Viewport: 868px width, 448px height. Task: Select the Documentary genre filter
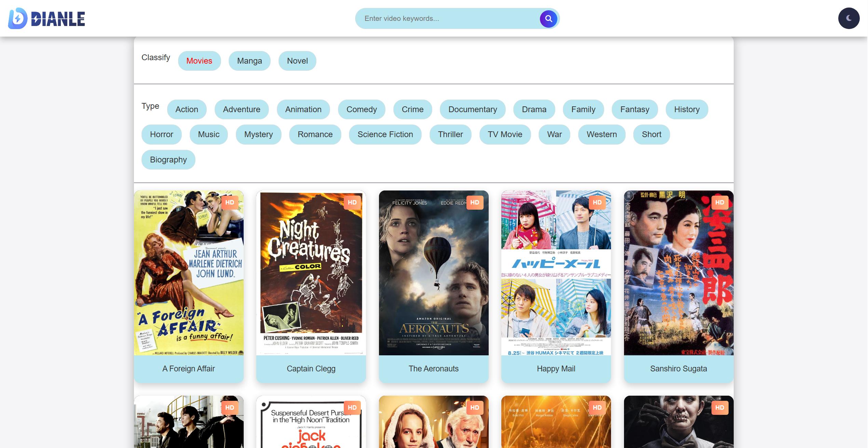[x=473, y=109]
